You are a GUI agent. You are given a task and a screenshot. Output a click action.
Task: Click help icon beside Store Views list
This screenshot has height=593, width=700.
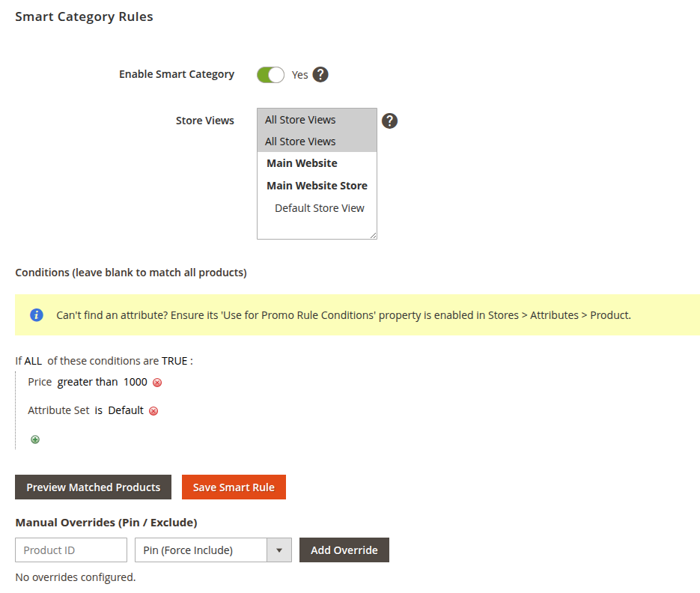[x=389, y=121]
